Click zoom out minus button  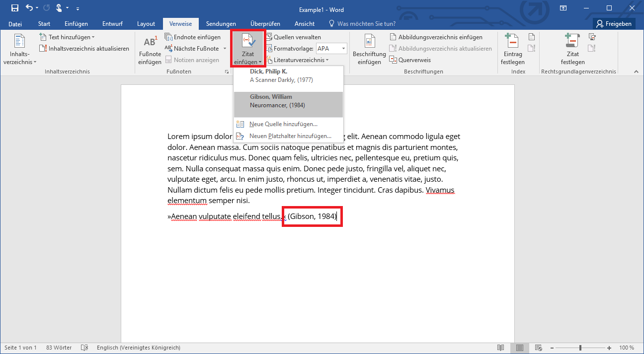coord(552,348)
